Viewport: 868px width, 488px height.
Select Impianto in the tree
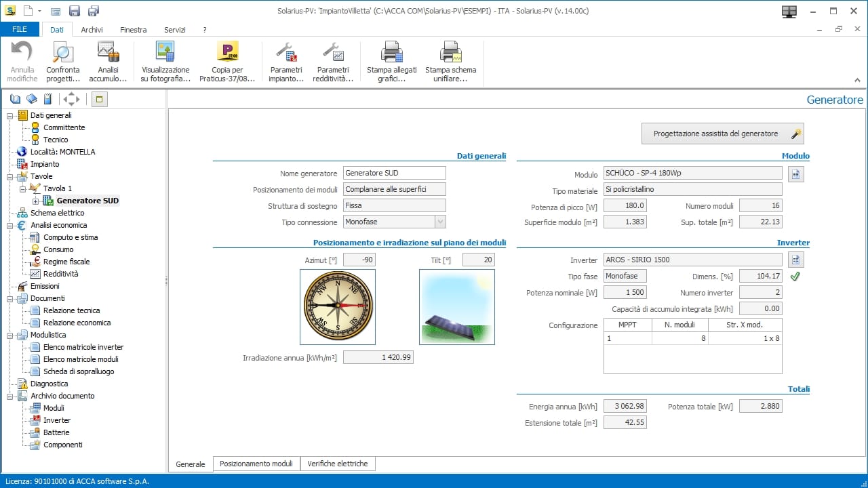pos(45,164)
